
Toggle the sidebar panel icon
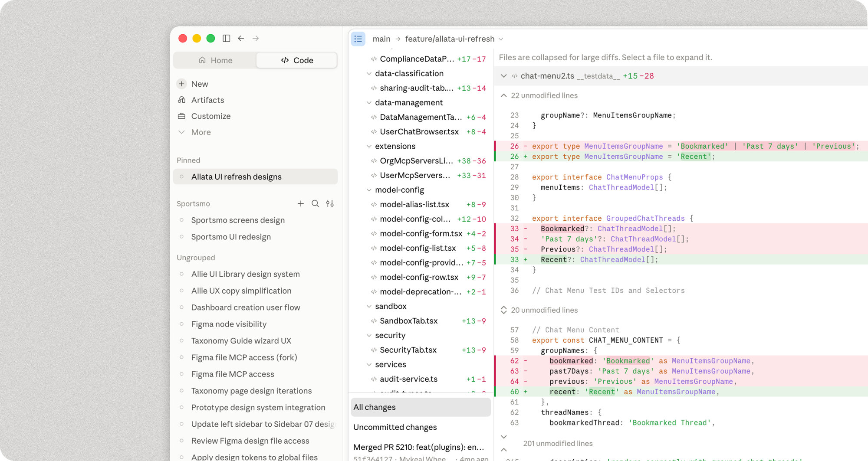tap(226, 38)
